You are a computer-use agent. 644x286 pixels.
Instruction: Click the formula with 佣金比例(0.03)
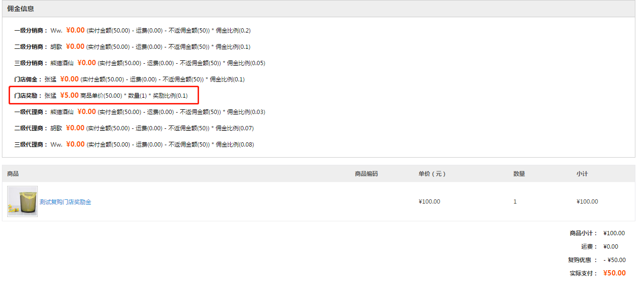[x=181, y=112]
